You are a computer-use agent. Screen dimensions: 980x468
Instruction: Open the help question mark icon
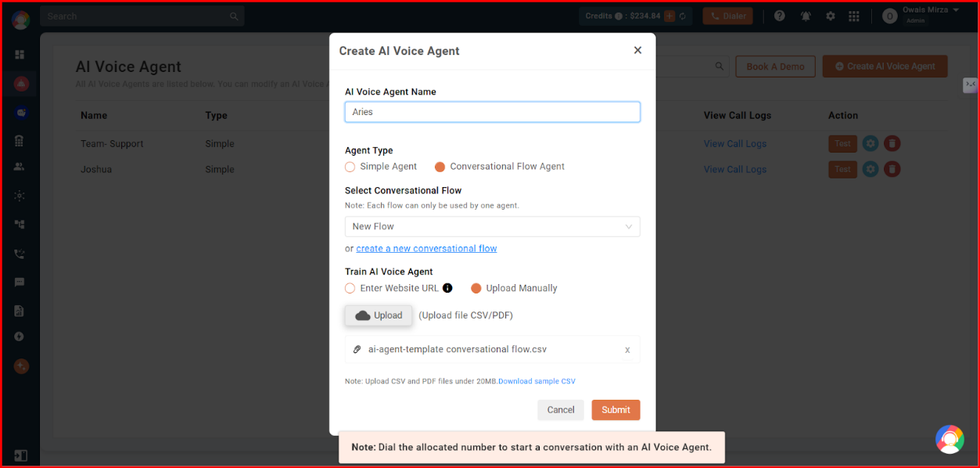click(779, 16)
